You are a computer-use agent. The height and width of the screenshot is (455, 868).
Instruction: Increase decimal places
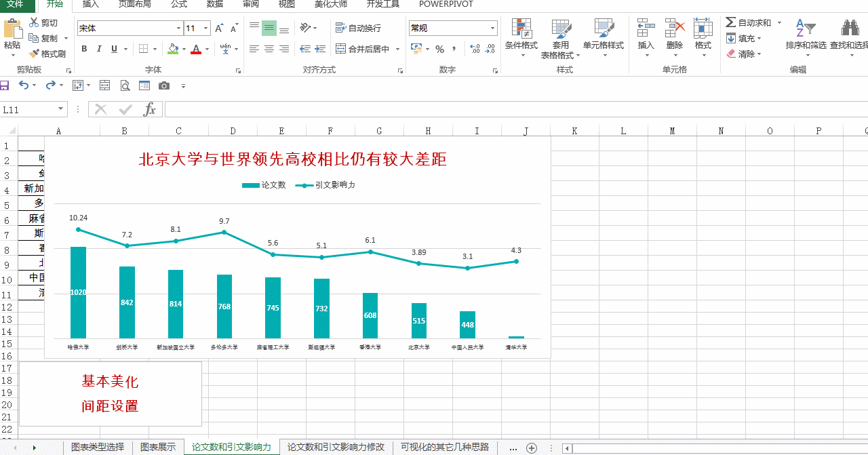pyautogui.click(x=475, y=49)
